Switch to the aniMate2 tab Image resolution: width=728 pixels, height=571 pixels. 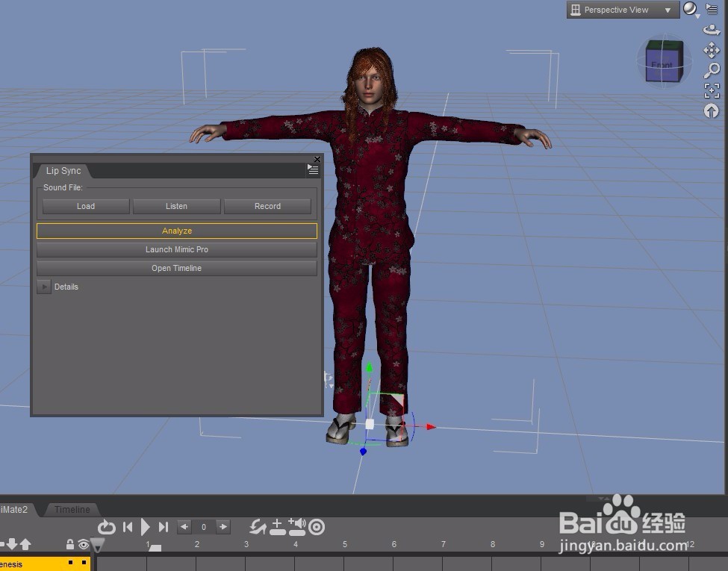(x=15, y=510)
